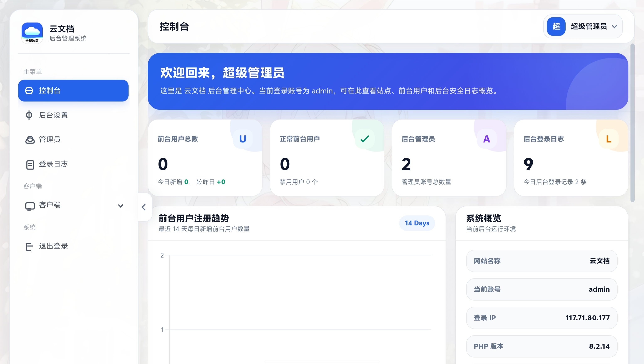
Task: Click the 正常前台用户 label
Action: 300,139
